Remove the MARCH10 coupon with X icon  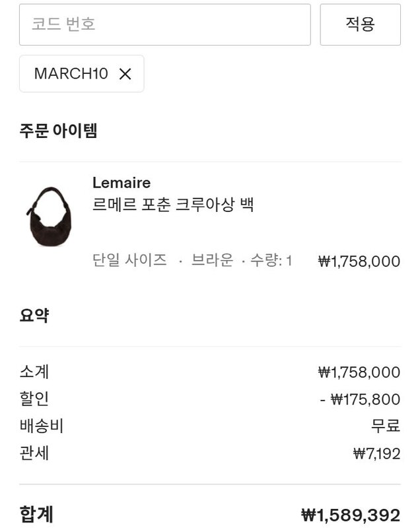(125, 74)
